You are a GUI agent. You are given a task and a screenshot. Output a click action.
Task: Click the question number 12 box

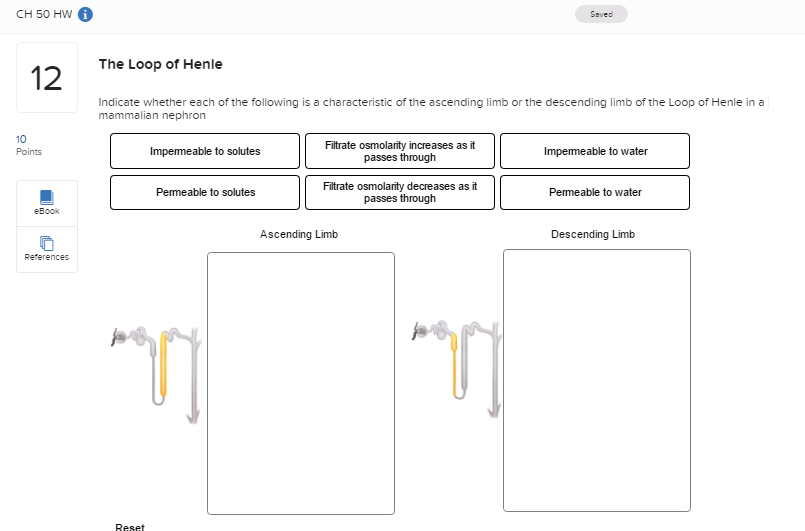coord(47,78)
